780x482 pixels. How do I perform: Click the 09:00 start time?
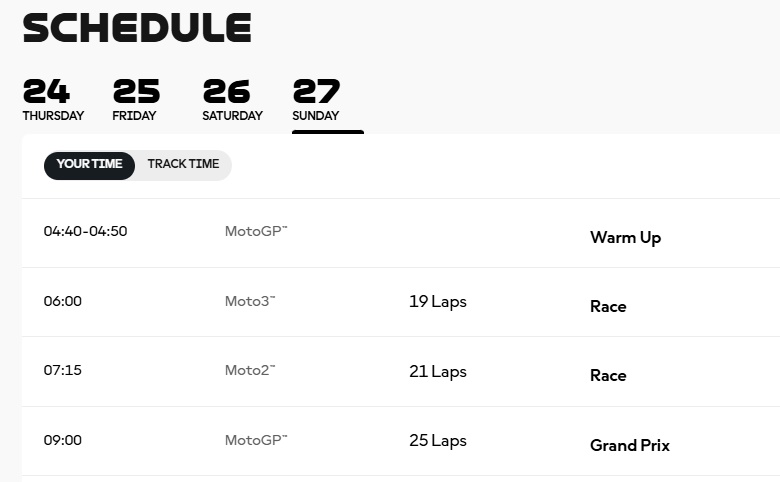(62, 440)
